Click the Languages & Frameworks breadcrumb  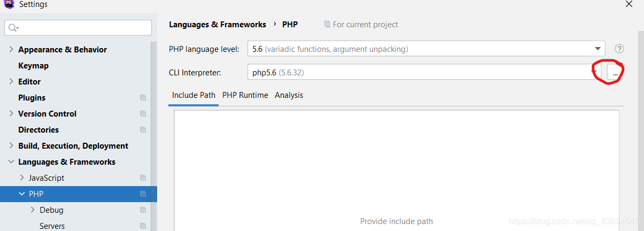click(x=218, y=25)
